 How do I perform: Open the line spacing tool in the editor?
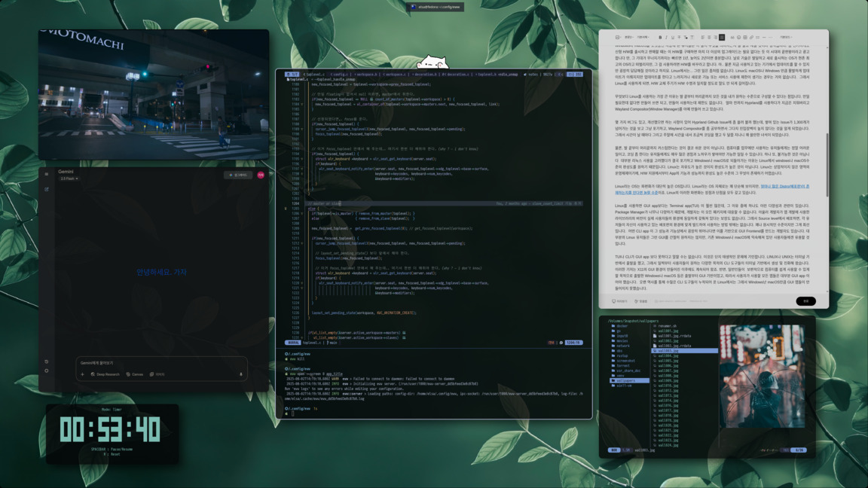tap(757, 38)
